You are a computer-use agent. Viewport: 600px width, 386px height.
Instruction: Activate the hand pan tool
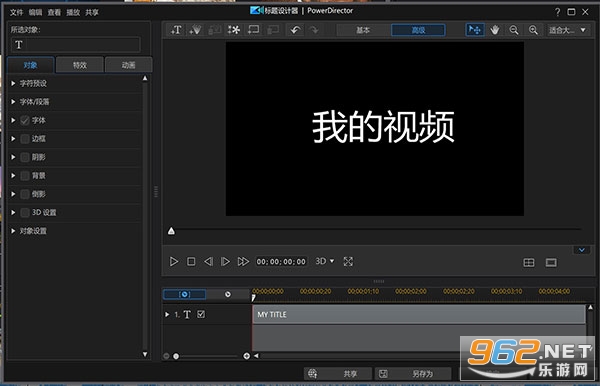tap(495, 30)
